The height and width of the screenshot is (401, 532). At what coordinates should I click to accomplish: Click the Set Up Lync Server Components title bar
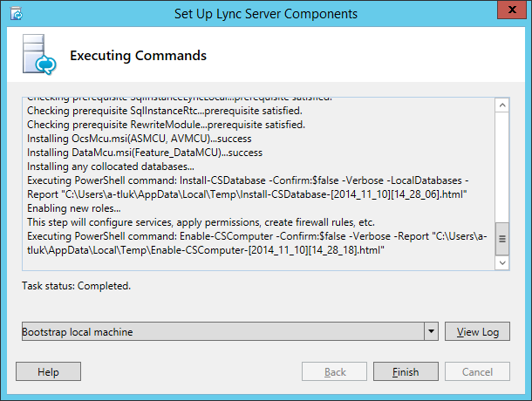point(266,14)
